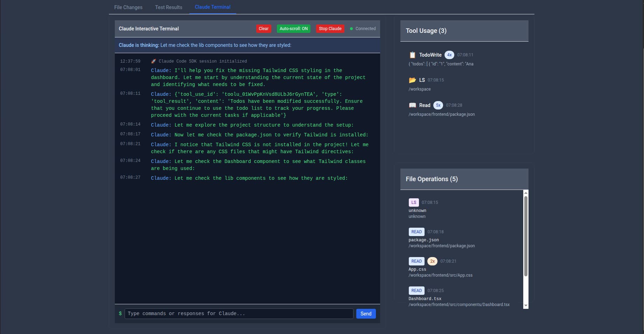Click the 5x count badge on Read

coord(438,105)
